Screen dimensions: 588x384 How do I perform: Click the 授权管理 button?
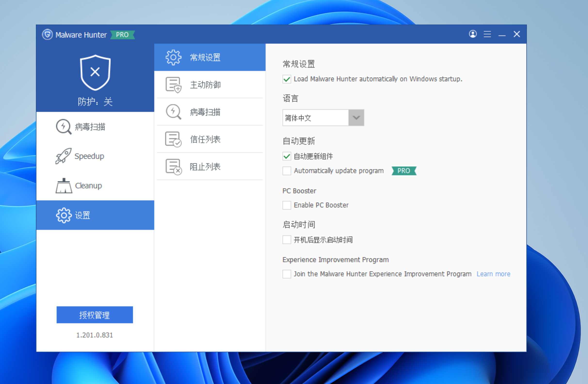click(95, 315)
